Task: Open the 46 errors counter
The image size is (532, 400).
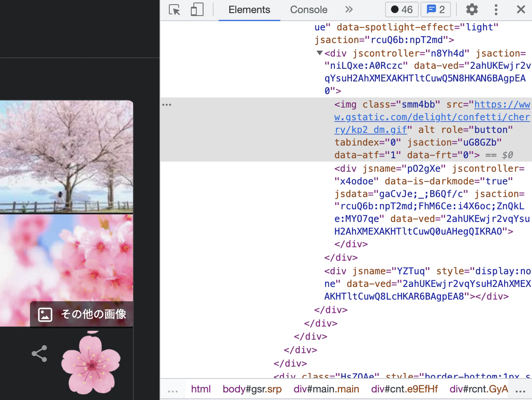Action: coord(402,10)
